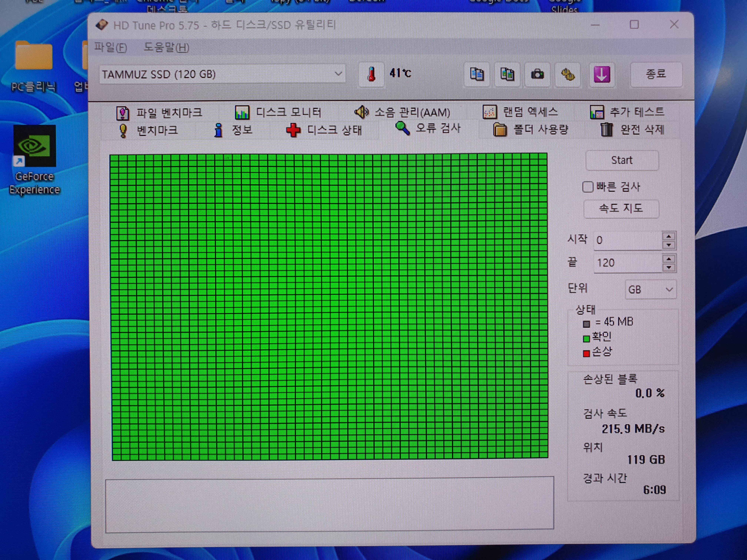Decrease the 시작 value with down arrow
This screenshot has width=747, height=560.
(669, 245)
